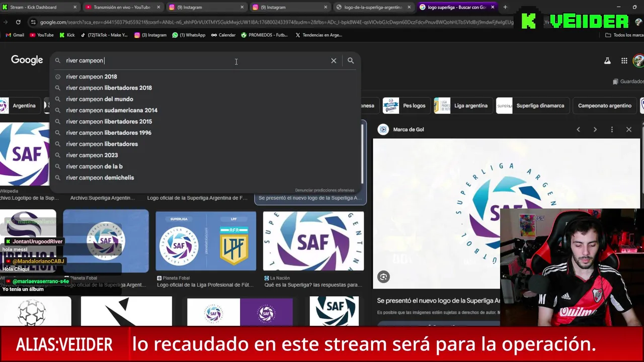
Task: Select the Liga argentina filter chip
Action: pos(463,106)
